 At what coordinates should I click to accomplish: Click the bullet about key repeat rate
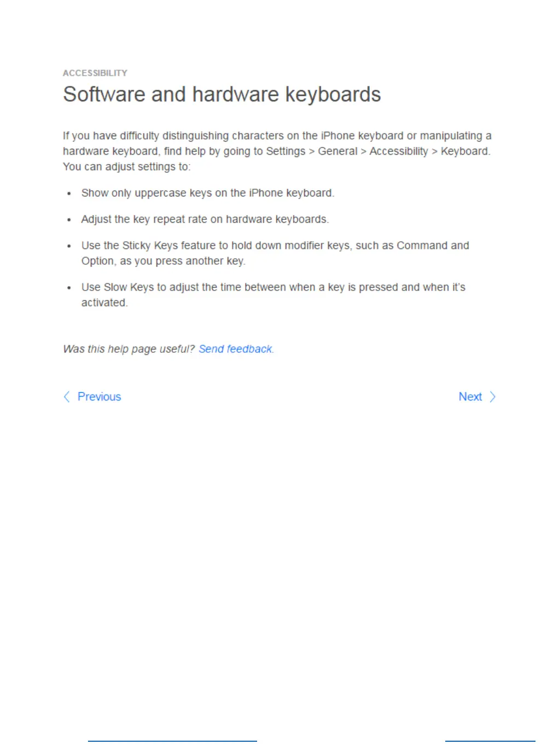205,219
